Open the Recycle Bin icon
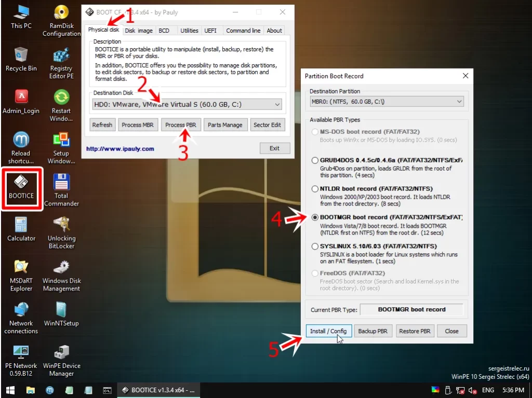Viewport: 532px width, 398px height. 21,59
